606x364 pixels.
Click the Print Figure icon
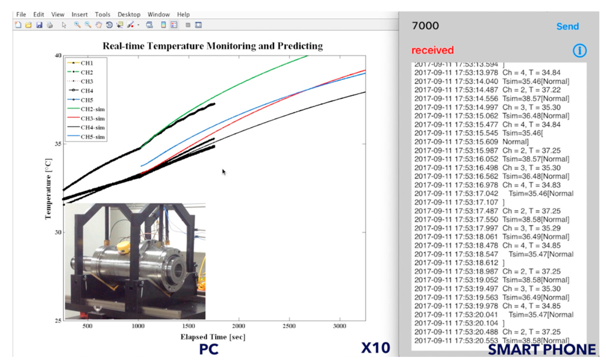point(50,25)
